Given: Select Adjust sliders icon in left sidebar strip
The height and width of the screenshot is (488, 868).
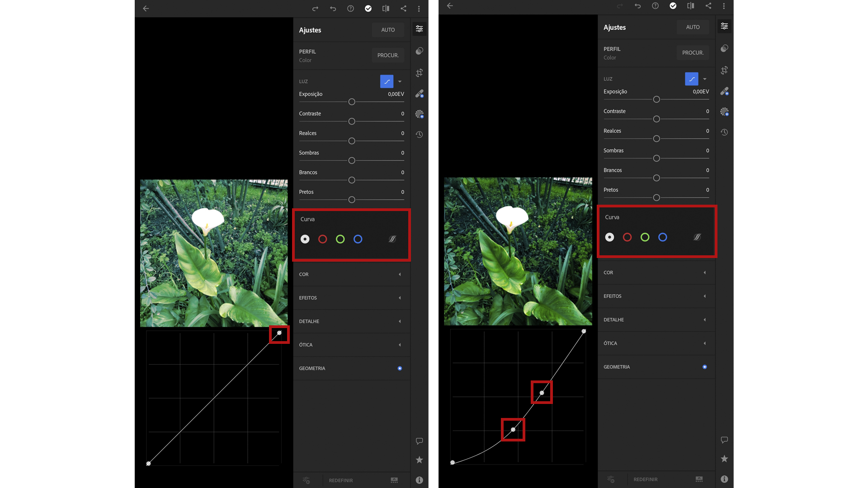Looking at the screenshot, I should (420, 29).
